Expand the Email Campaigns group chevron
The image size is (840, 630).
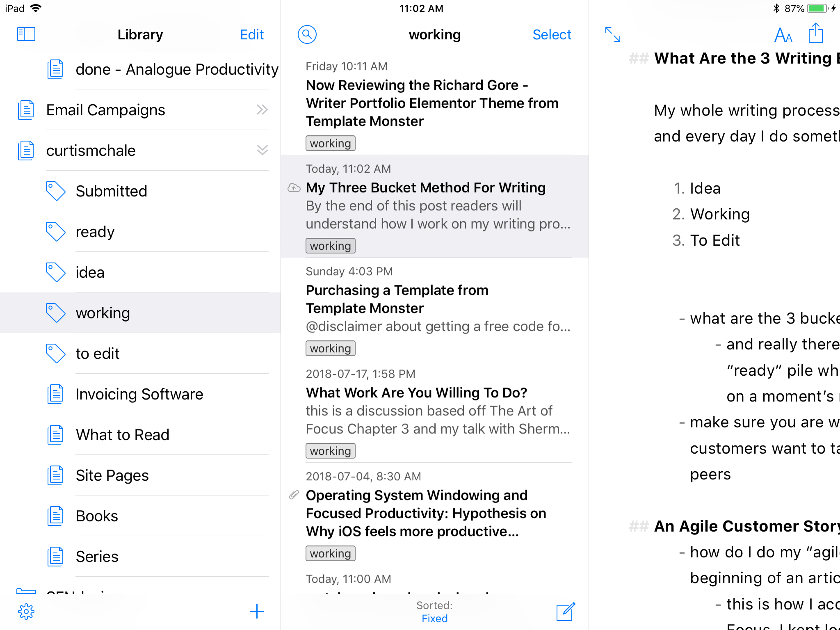[262, 110]
